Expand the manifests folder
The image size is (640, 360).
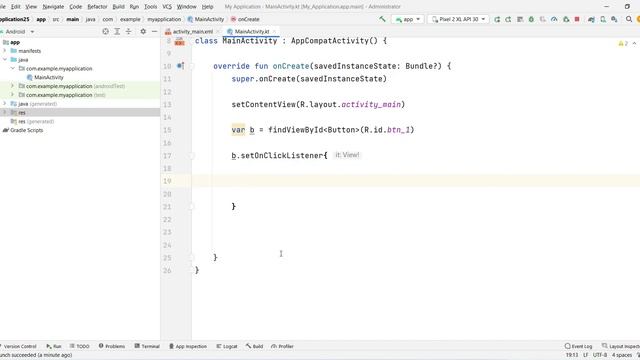coord(5,51)
